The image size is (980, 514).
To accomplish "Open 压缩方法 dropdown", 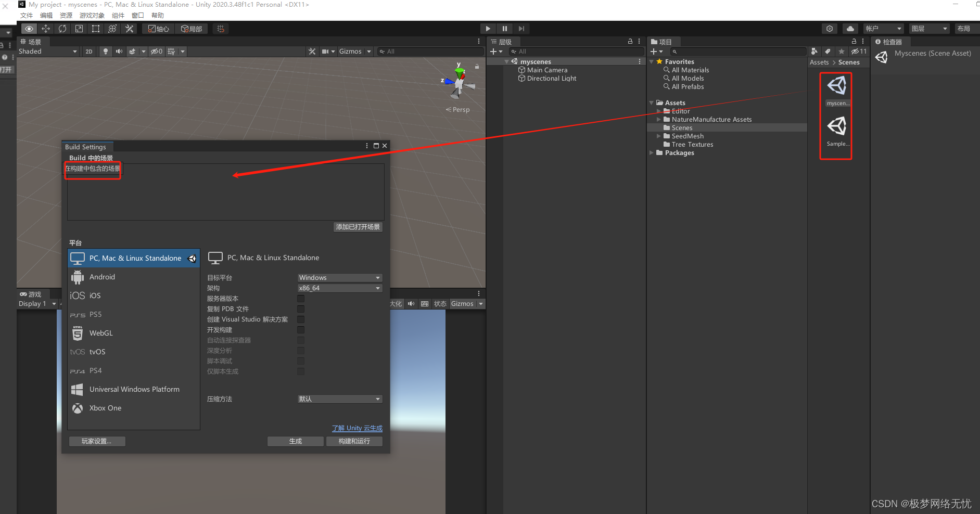I will 340,399.
